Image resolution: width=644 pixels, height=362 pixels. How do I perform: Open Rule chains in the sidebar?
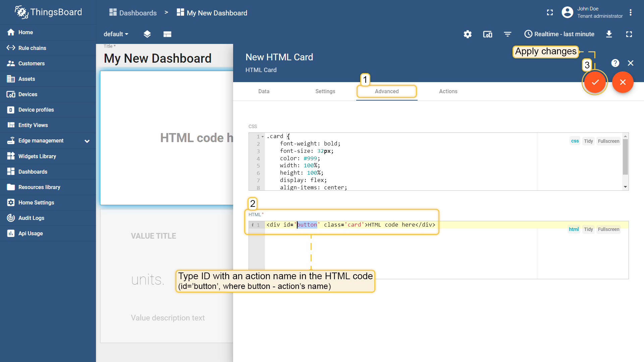(48, 48)
